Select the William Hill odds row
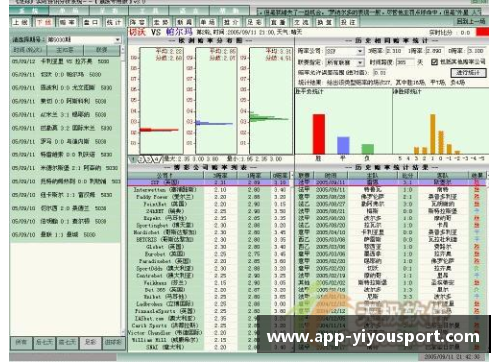Image resolution: width=500 pixels, height=362 pixels. click(210, 340)
